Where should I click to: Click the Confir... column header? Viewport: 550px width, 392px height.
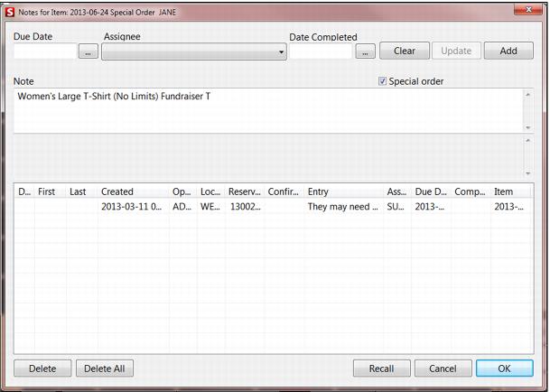(x=284, y=191)
